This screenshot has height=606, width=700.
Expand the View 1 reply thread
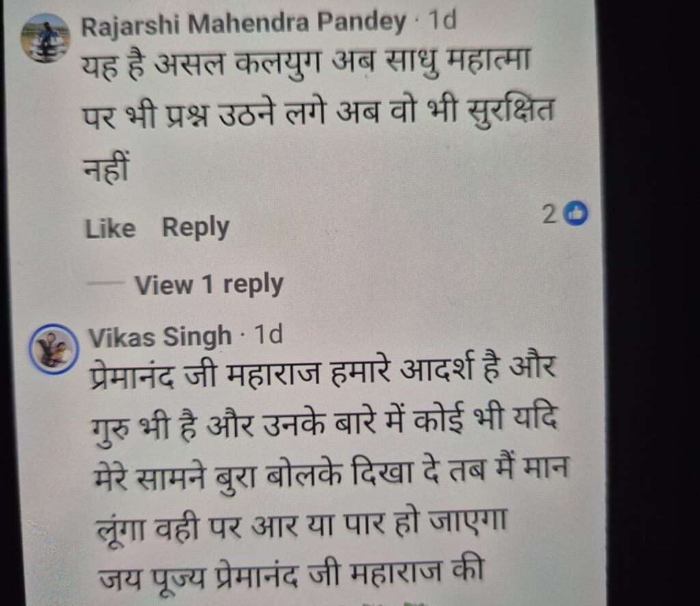coord(209,284)
